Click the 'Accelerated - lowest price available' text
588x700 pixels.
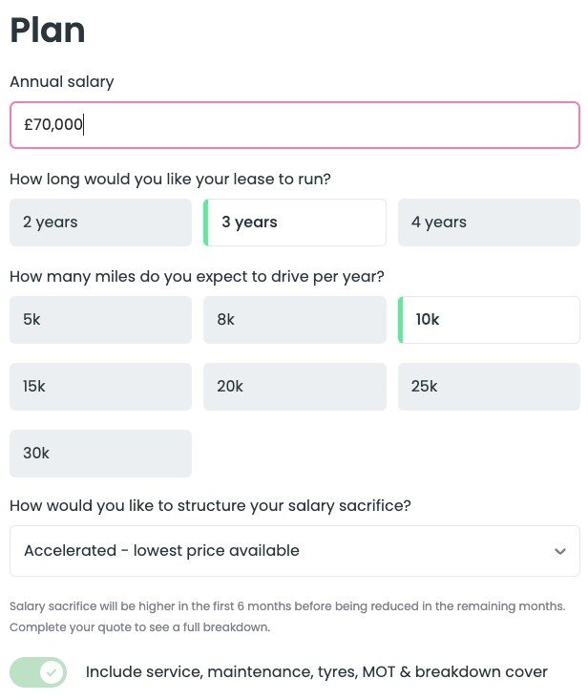pyautogui.click(x=161, y=551)
